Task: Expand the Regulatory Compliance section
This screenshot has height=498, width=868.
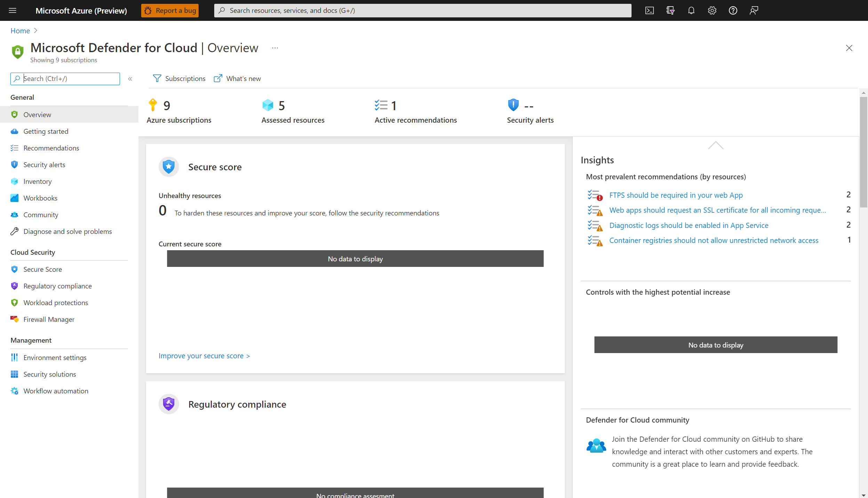Action: pos(237,404)
